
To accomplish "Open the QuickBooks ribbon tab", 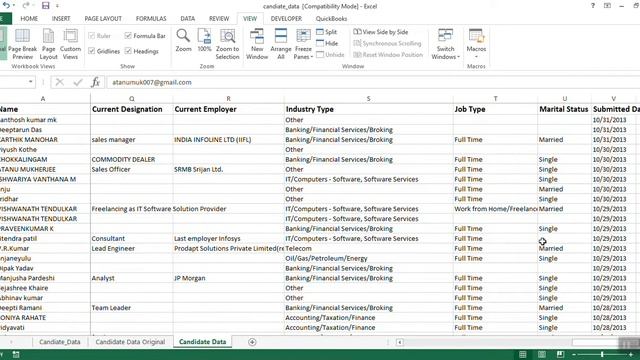I will point(331,19).
